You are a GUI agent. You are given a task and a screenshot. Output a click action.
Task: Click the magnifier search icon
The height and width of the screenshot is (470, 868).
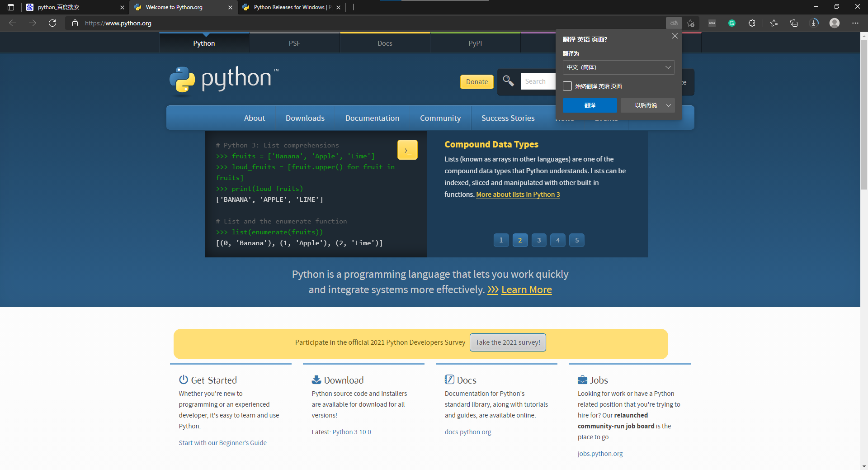pos(509,81)
